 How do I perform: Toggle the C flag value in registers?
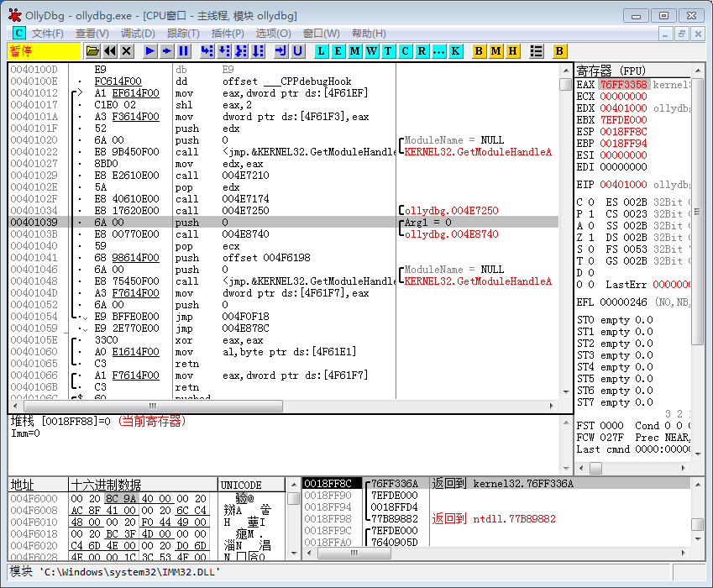591,202
